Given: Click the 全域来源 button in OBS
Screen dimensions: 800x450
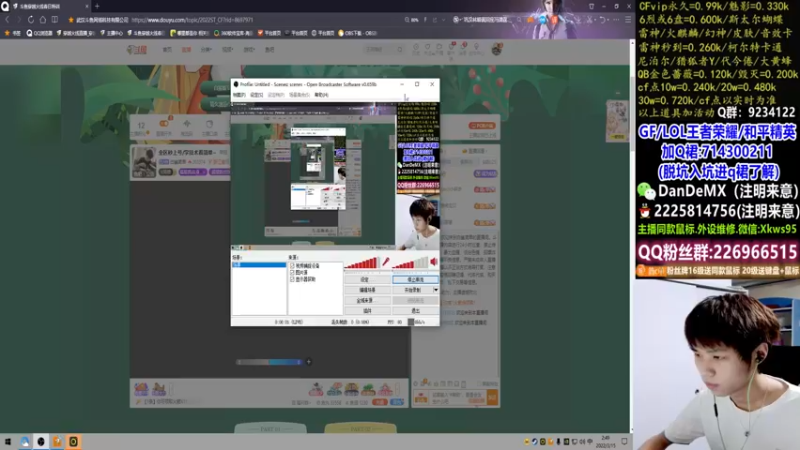Looking at the screenshot, I should 367,301.
